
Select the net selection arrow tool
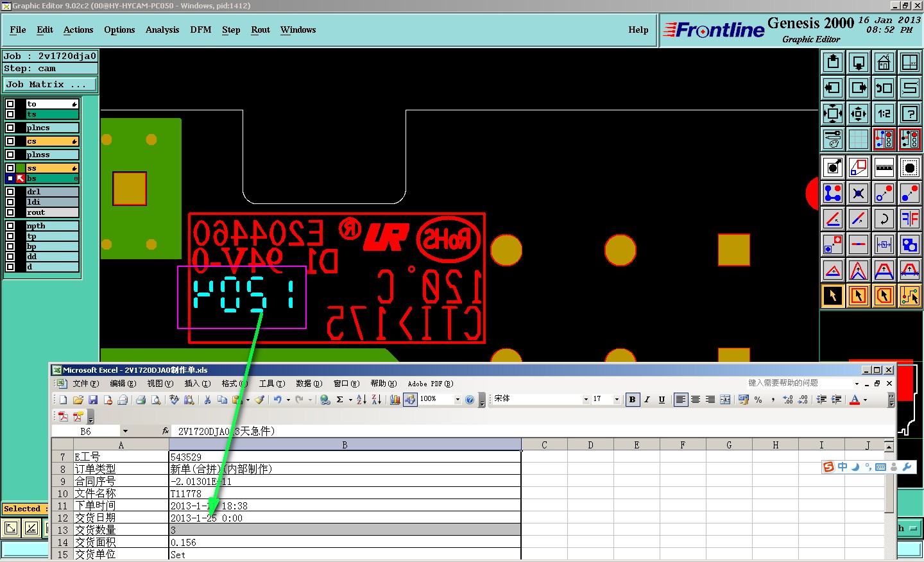(x=910, y=296)
